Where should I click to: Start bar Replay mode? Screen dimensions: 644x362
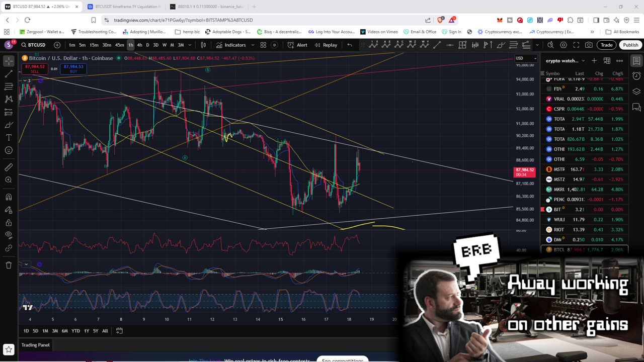click(x=326, y=45)
